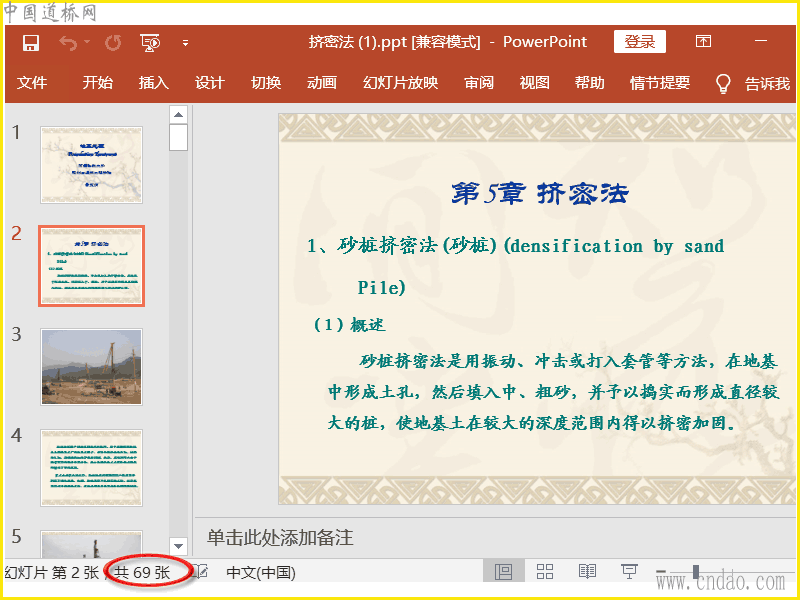Select slide 1 thumbnail
This screenshot has height=600, width=800.
pos(91,165)
